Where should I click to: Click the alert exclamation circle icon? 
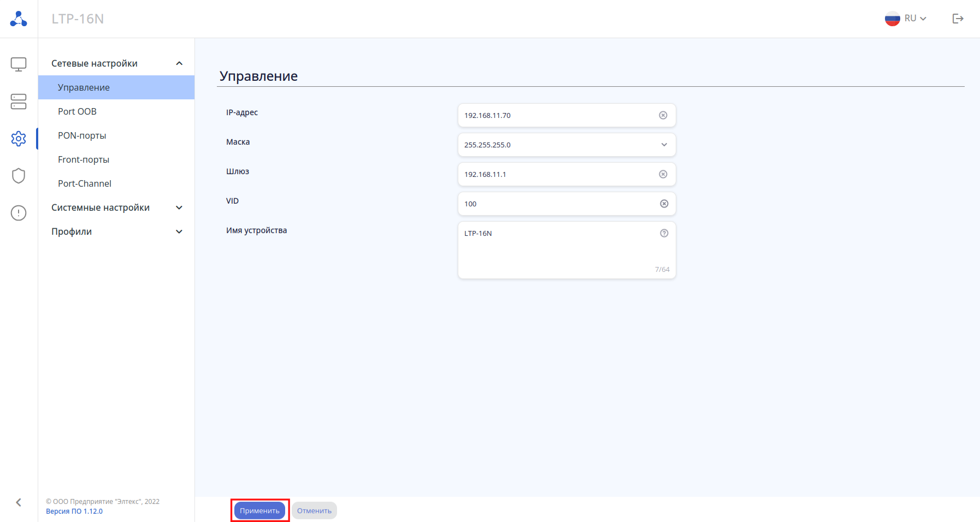[x=19, y=213]
